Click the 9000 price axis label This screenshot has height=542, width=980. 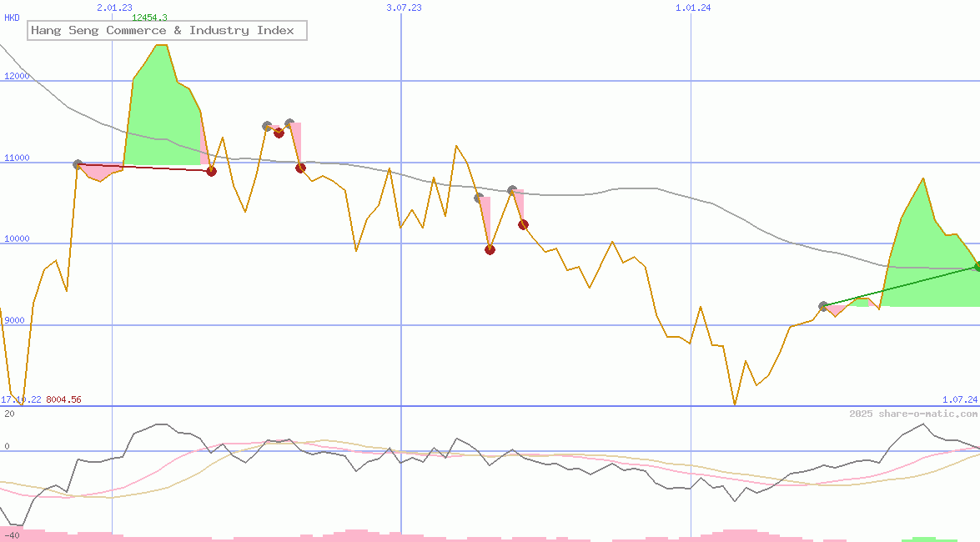click(x=17, y=320)
